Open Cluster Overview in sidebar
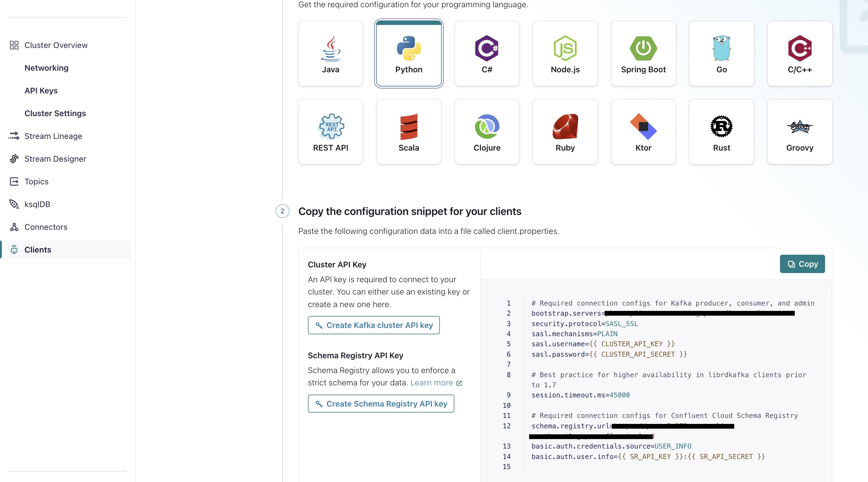The height and width of the screenshot is (482, 868). click(x=56, y=45)
